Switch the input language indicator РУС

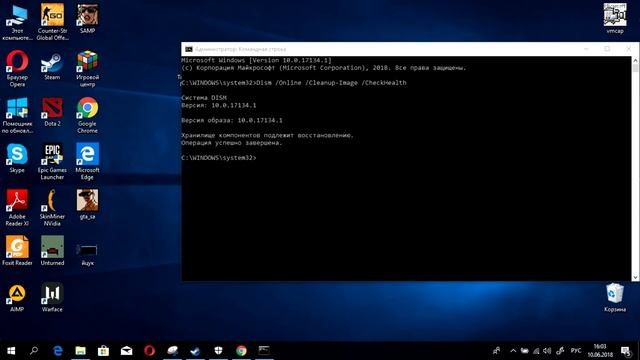point(576,351)
